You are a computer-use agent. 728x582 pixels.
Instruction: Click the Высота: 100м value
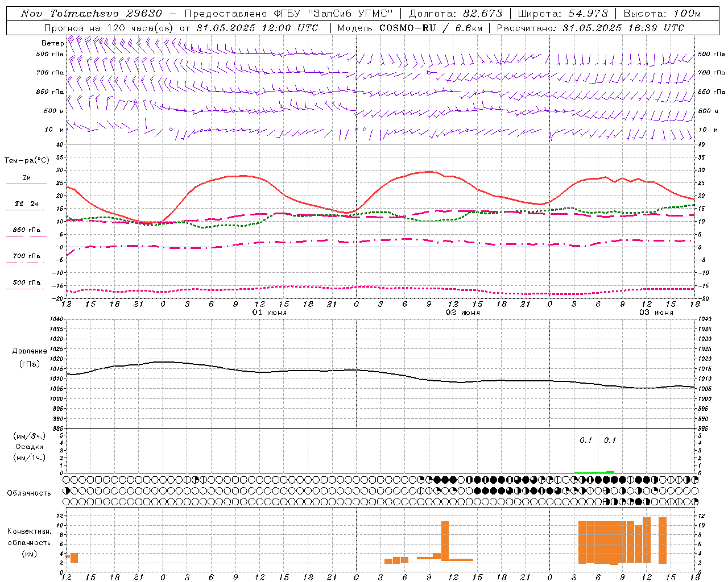tap(662, 14)
